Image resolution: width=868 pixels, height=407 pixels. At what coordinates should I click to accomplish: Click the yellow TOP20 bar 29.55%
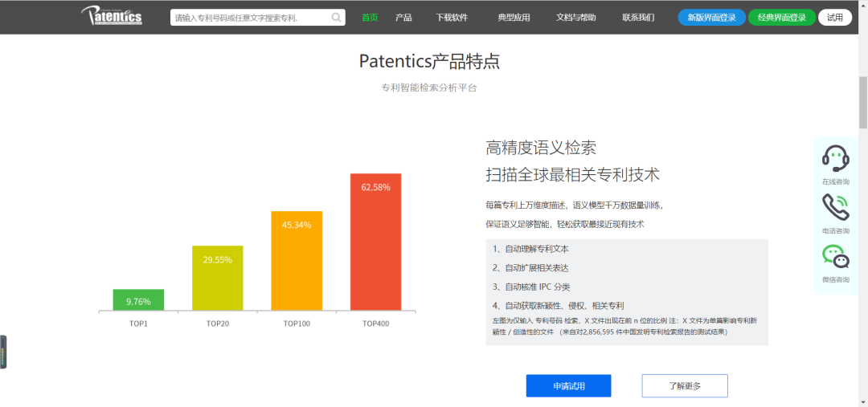tap(218, 278)
